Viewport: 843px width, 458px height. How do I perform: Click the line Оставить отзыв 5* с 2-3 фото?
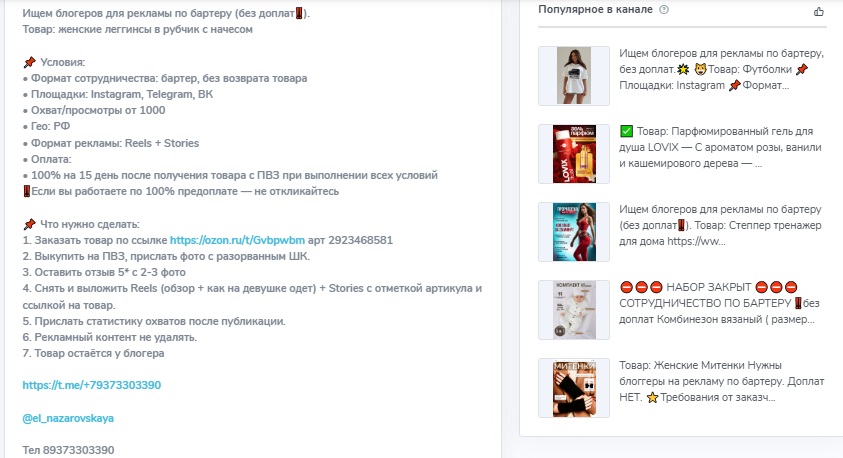point(104,272)
